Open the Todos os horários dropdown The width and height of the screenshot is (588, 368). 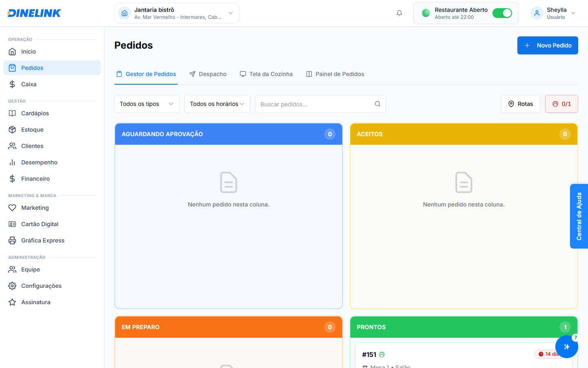(x=217, y=104)
